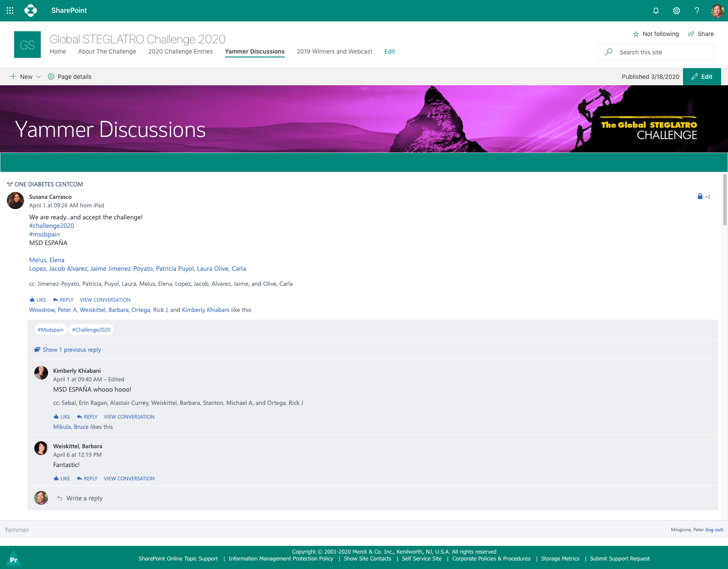This screenshot has height=569, width=728.
Task: Open the app launcher waffle icon
Action: pyautogui.click(x=10, y=10)
